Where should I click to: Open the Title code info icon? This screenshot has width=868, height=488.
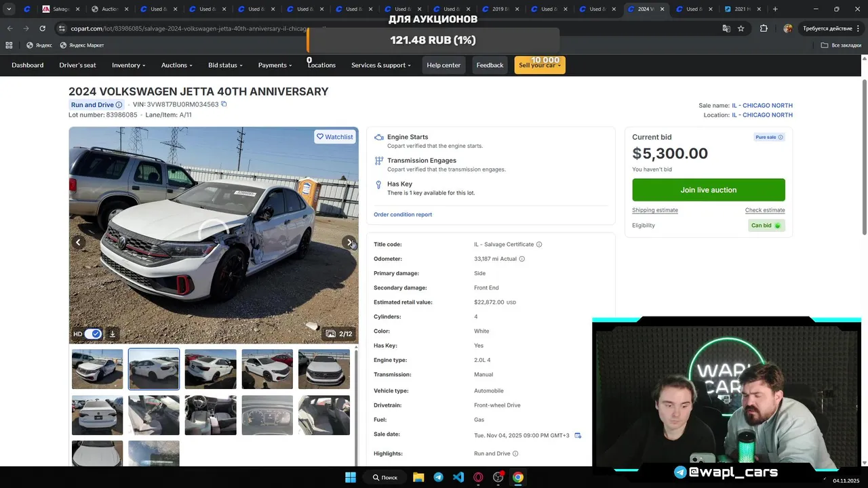[x=539, y=245]
